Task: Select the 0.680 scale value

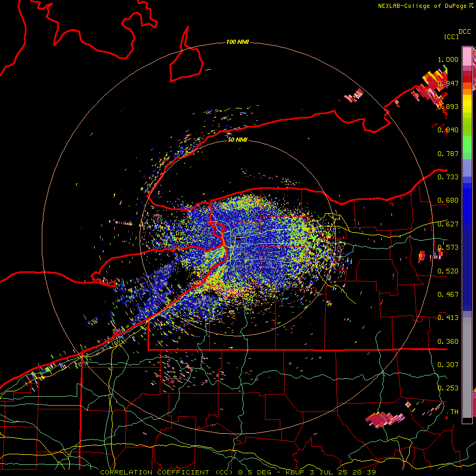Action: point(448,200)
